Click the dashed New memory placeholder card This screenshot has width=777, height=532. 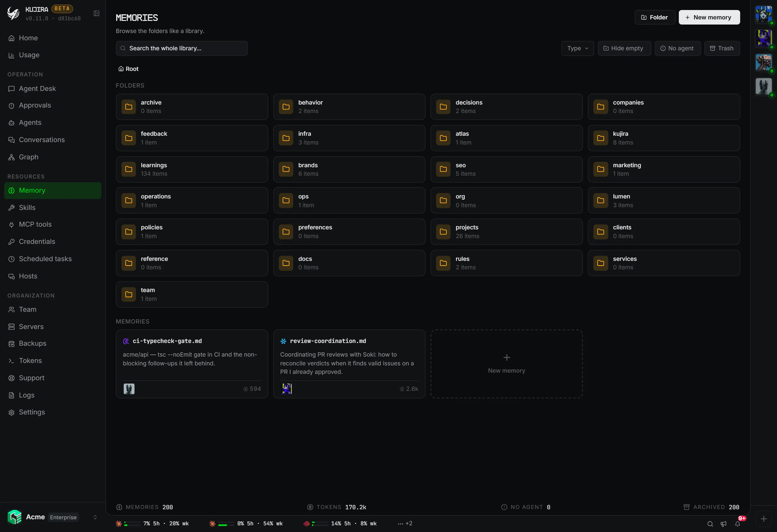pyautogui.click(x=507, y=364)
